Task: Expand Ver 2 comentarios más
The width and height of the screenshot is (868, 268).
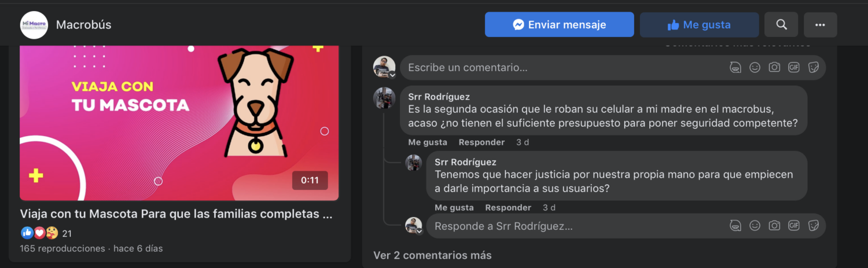Action: click(432, 255)
